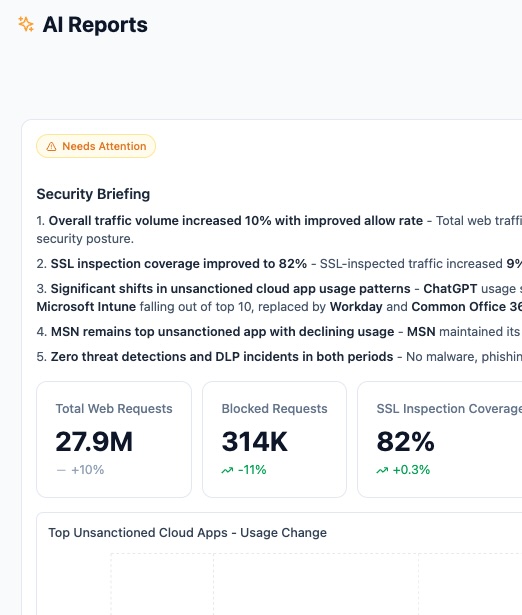Click briefing item about overall traffic volume increase
This screenshot has height=615, width=522.
click(279, 229)
